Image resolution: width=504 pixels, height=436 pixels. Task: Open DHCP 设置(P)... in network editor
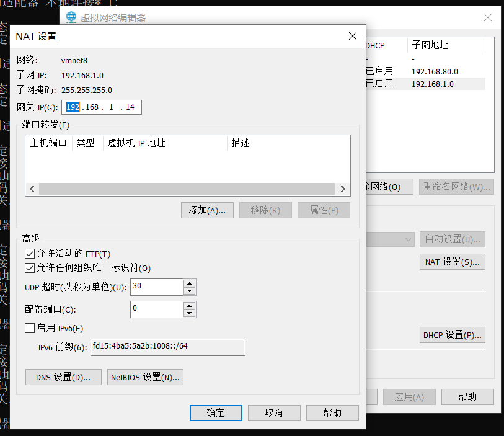click(x=453, y=336)
